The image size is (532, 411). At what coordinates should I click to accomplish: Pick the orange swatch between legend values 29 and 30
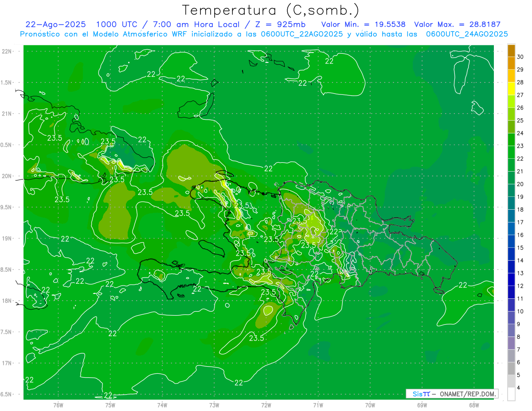click(x=511, y=63)
